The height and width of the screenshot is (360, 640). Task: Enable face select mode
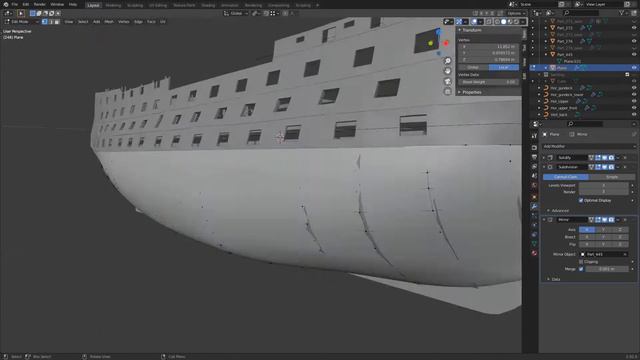coord(57,22)
